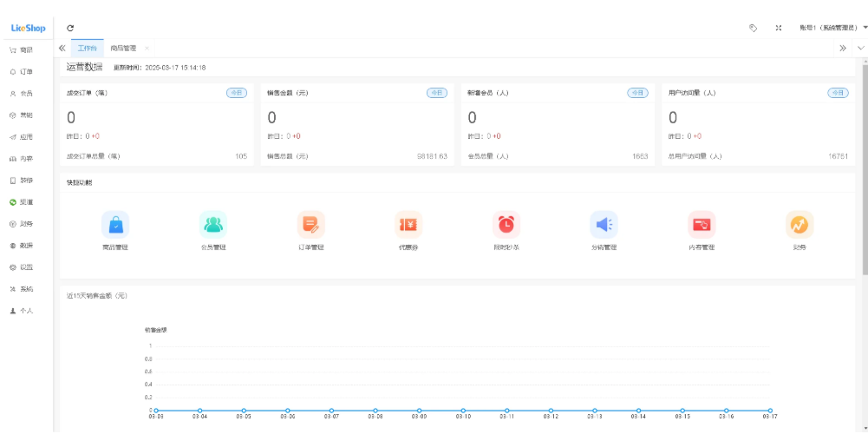Click the chart data point at 03-10
The image size is (868, 434).
point(463,411)
